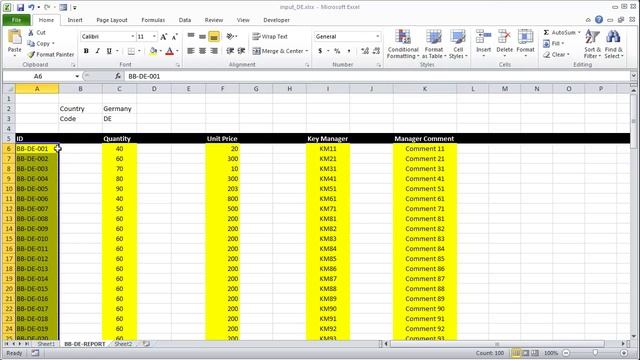
Task: Open Format as Table icon
Action: 433,37
